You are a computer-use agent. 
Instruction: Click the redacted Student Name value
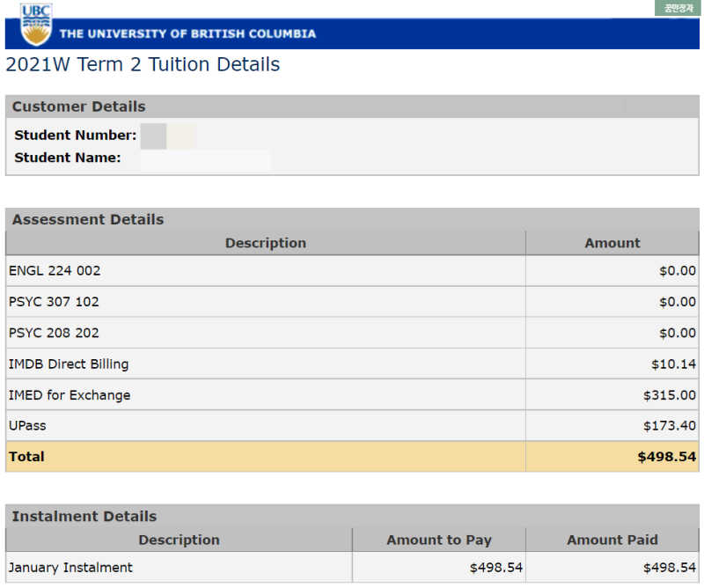pyautogui.click(x=205, y=158)
